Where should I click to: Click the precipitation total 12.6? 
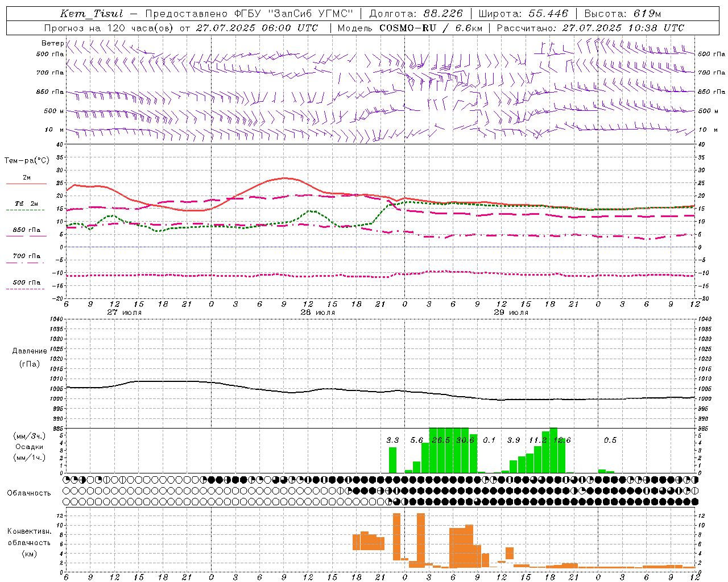coord(562,440)
